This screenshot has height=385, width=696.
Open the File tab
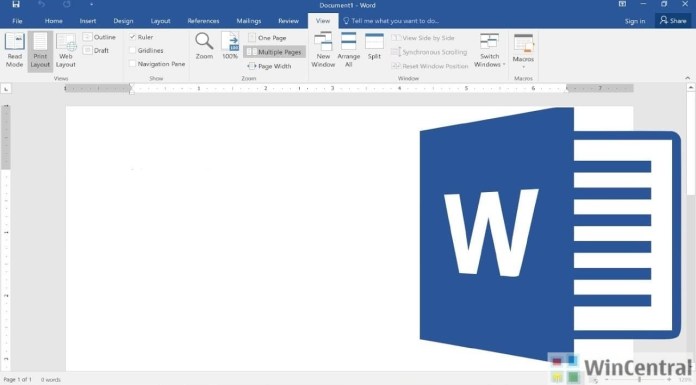[x=17, y=21]
